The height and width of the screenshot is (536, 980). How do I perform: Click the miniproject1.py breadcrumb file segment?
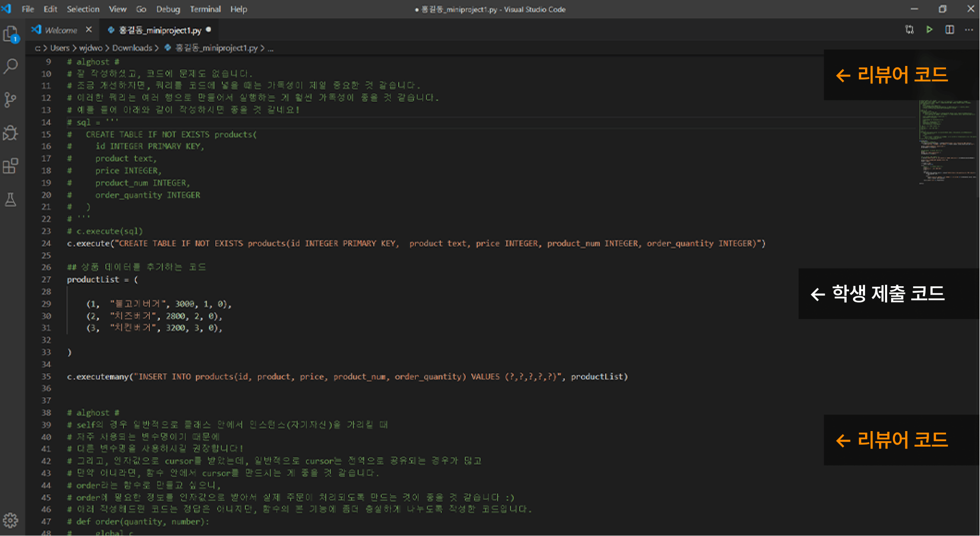pos(211,48)
